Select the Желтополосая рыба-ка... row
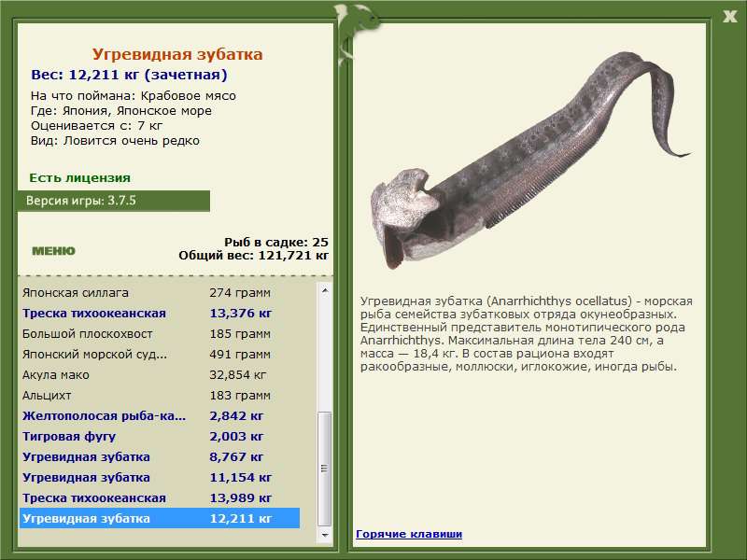The height and width of the screenshot is (560, 747). pos(160,415)
